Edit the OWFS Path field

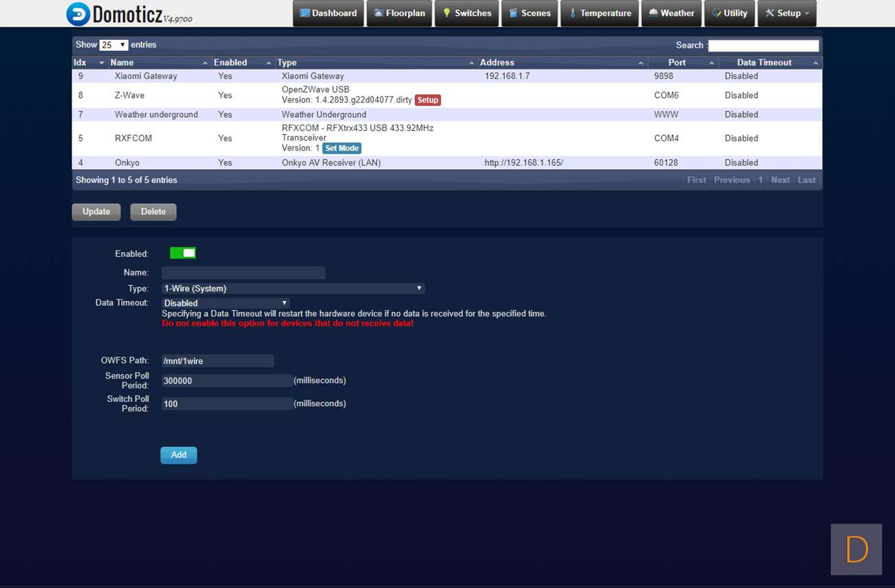click(x=218, y=361)
